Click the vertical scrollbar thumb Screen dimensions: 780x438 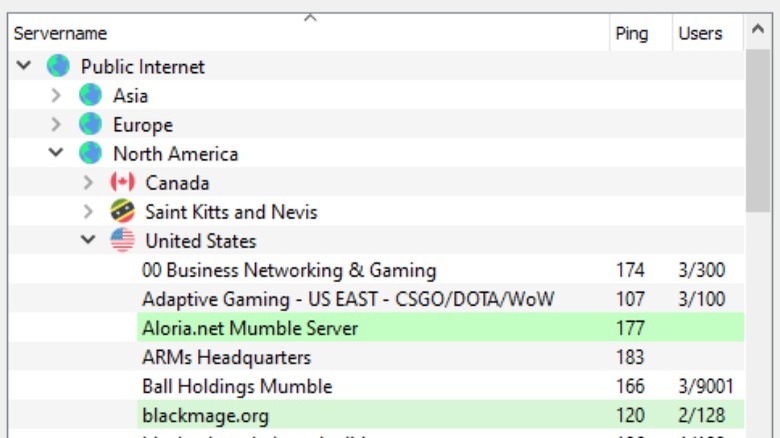coord(758,130)
